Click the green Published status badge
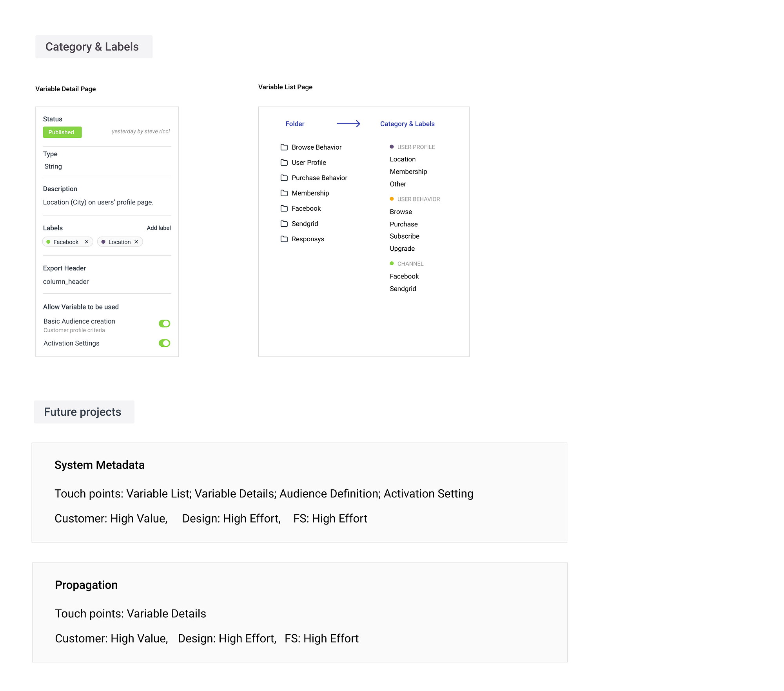The image size is (784, 691). [62, 132]
